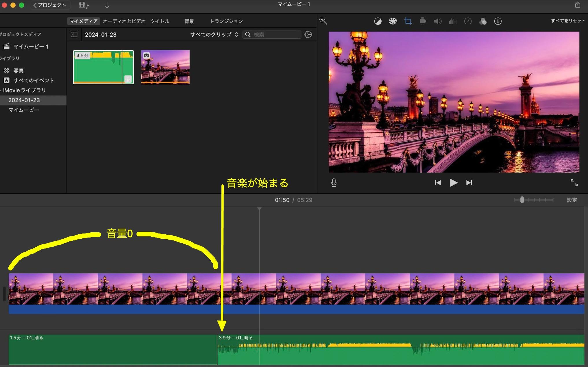
Task: Click the magic wand auto-enhance icon
Action: pyautogui.click(x=323, y=21)
